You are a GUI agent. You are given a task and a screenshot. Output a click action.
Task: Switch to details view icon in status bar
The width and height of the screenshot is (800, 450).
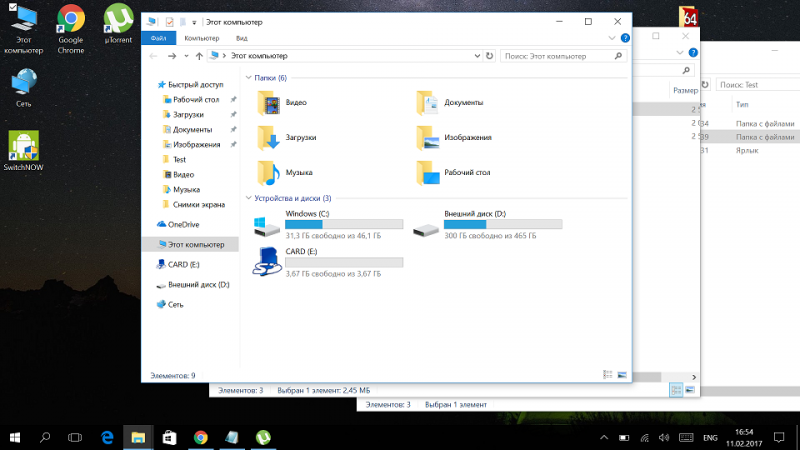tap(607, 375)
